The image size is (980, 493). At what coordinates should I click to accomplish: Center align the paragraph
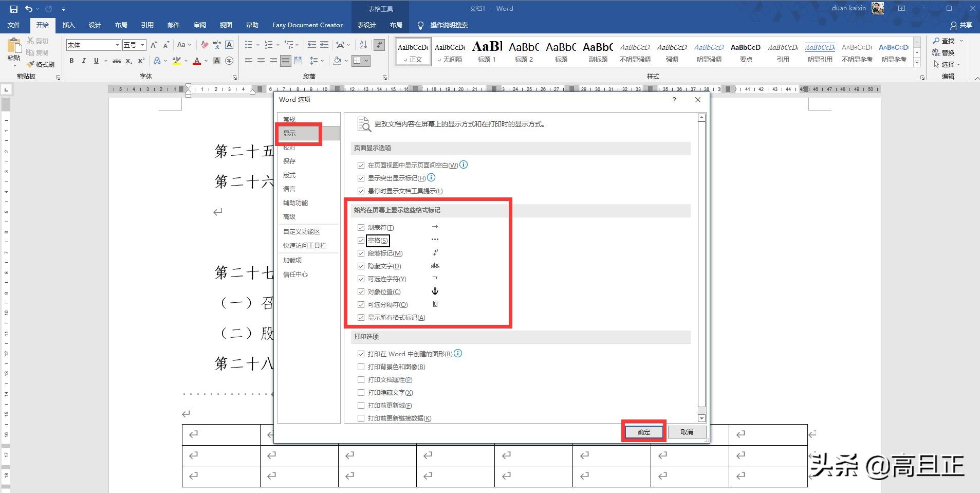tap(261, 61)
